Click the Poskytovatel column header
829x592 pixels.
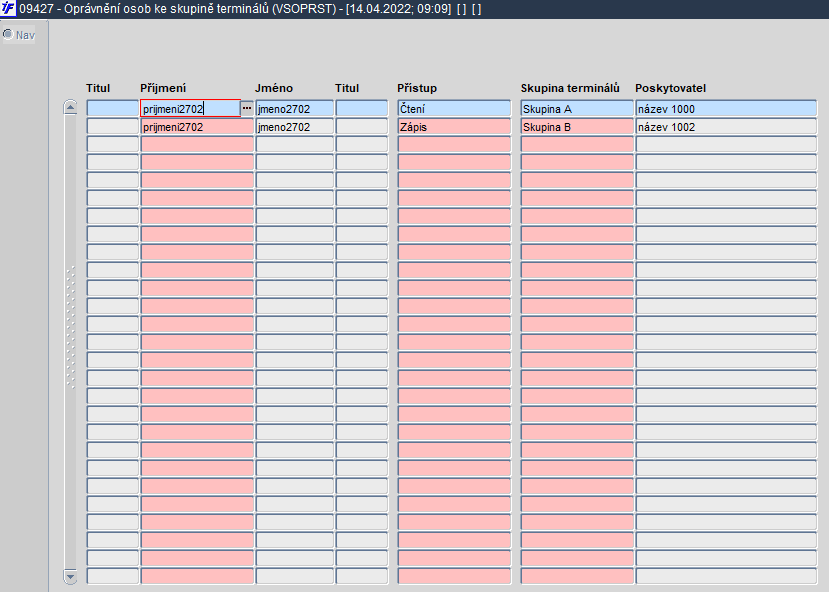pos(670,88)
